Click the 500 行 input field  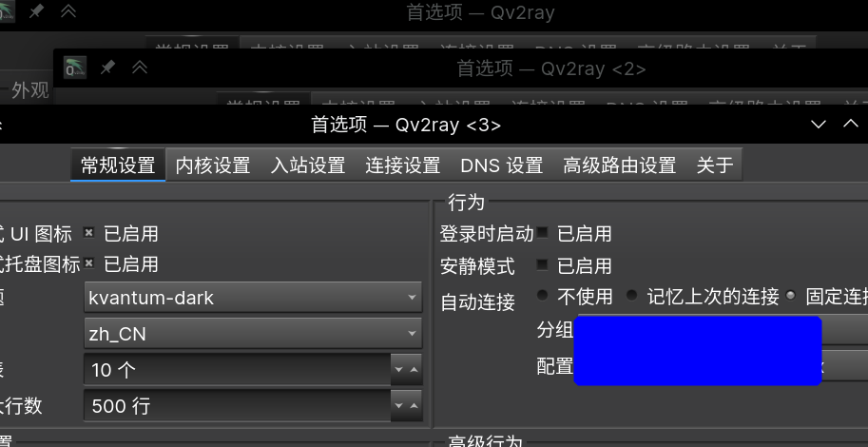[238, 405]
